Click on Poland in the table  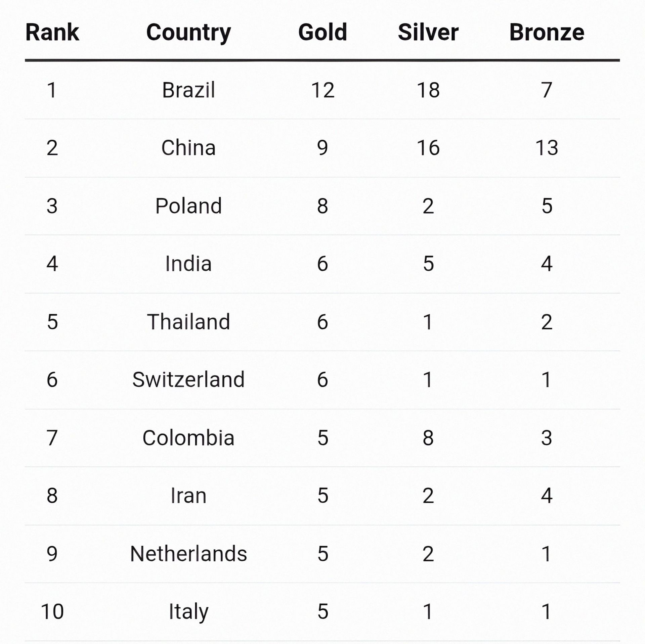[x=188, y=206]
